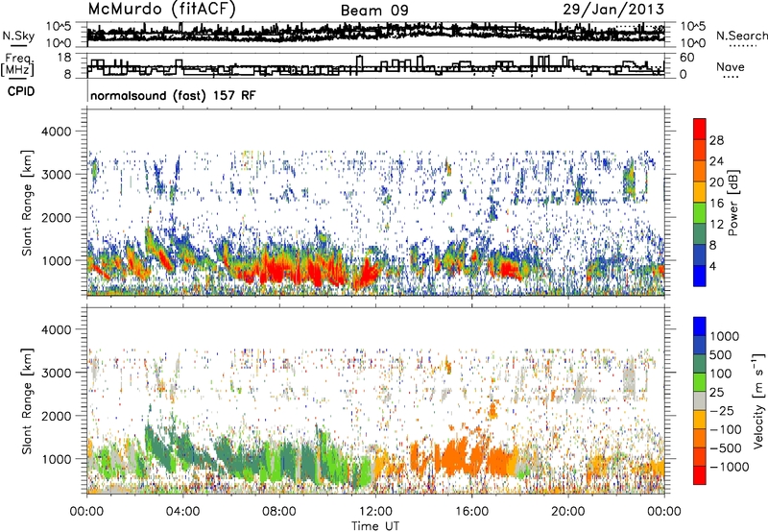Select the orange 20–24 dB Power colorbar segment

(x=700, y=171)
